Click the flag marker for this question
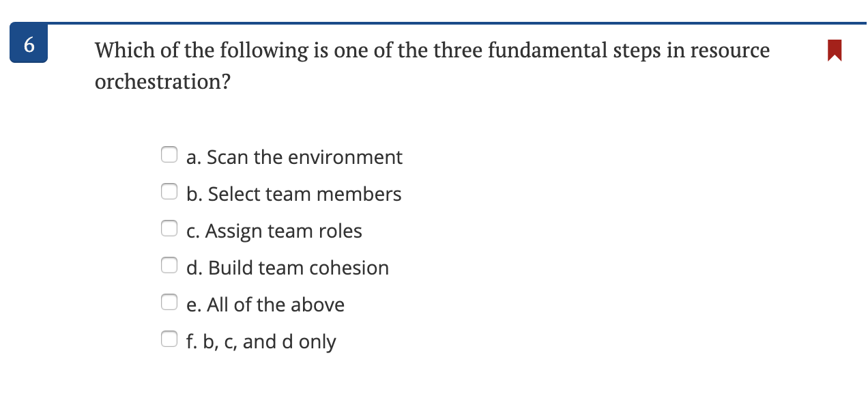This screenshot has width=868, height=418. click(x=834, y=49)
